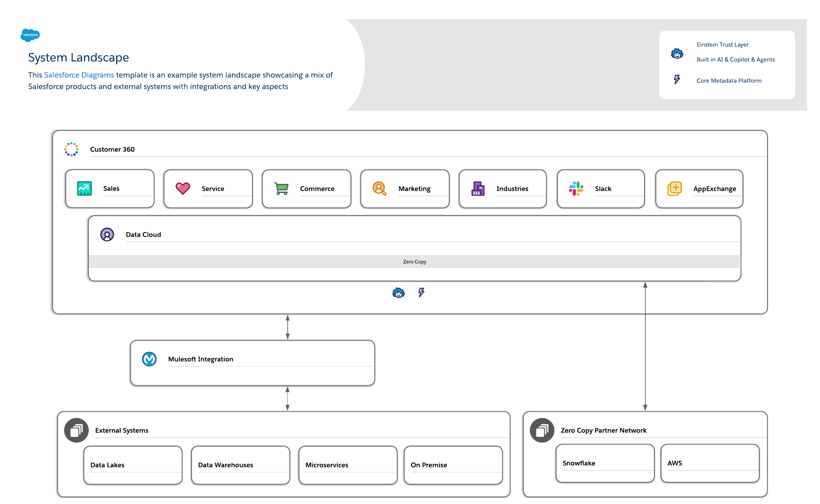Click the External Systems stacked squares icon
This screenshot has height=504, width=820.
tap(77, 430)
